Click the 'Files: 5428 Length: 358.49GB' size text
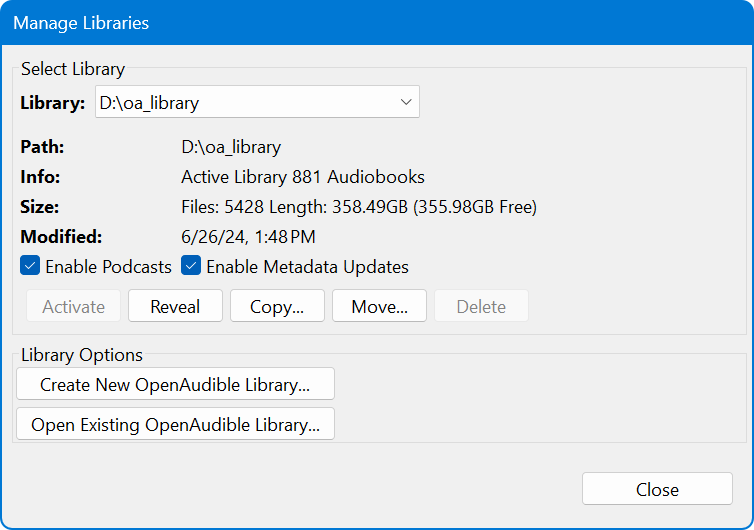Viewport: 754px width, 530px height. (x=294, y=207)
